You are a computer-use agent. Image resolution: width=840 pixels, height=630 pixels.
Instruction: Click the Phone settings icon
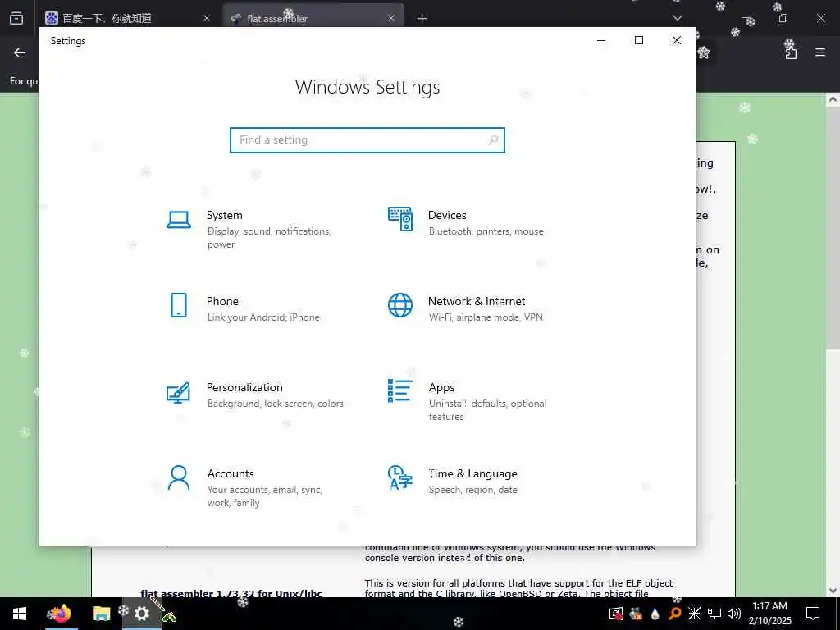pyautogui.click(x=178, y=305)
